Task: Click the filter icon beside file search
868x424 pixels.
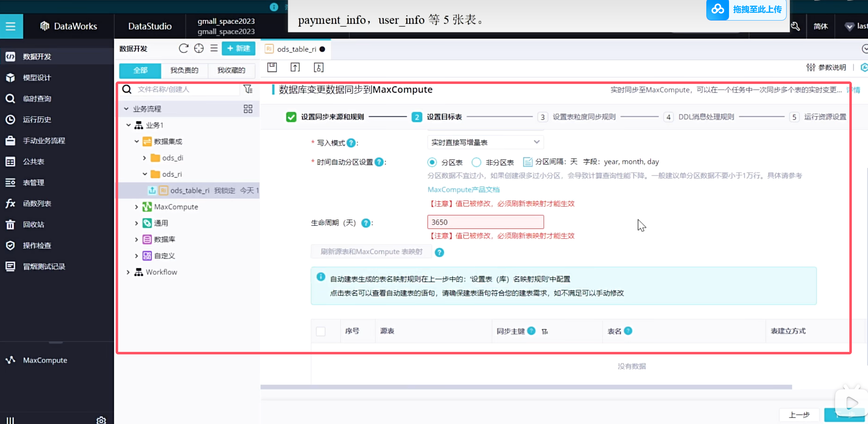Action: tap(248, 89)
